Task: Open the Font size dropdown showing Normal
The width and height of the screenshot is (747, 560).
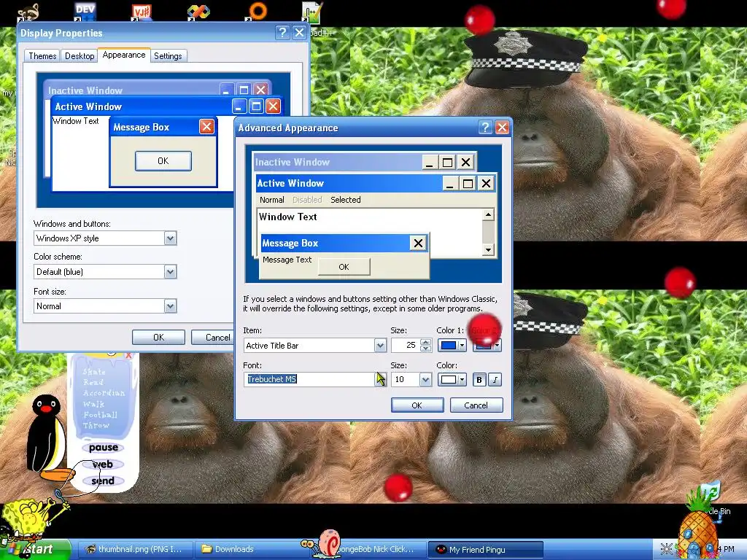Action: pyautogui.click(x=170, y=306)
